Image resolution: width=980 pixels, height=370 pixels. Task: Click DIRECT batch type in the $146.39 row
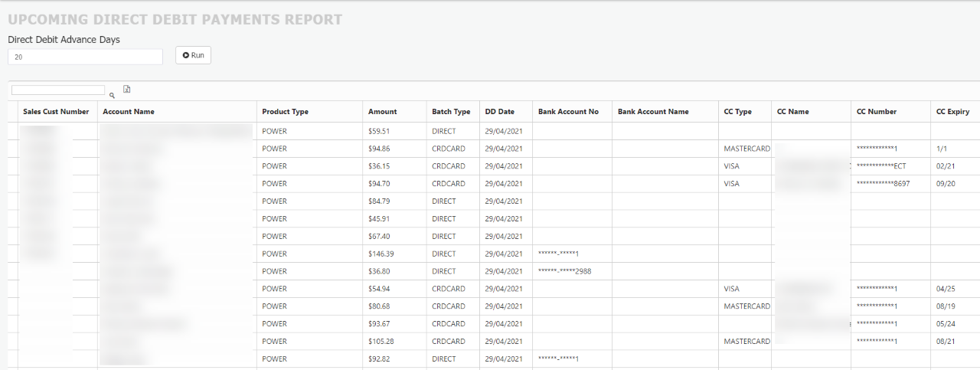444,254
